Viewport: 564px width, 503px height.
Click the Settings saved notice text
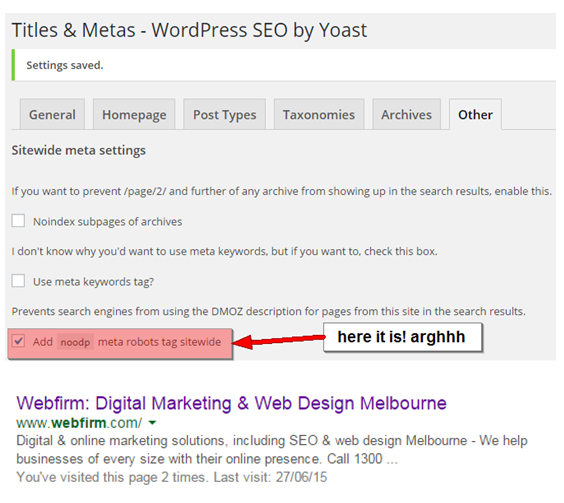[x=65, y=65]
